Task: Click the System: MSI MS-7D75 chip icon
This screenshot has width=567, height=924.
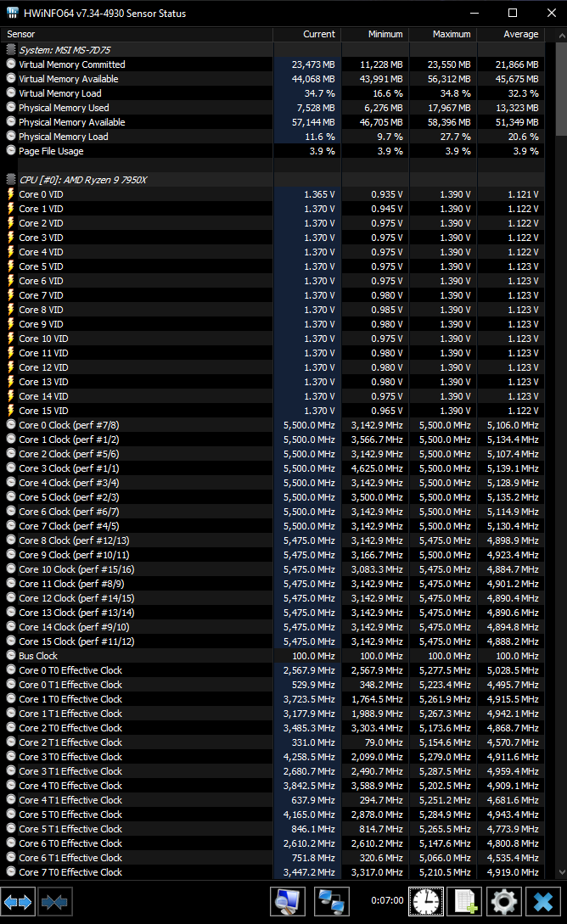Action: coord(10,50)
